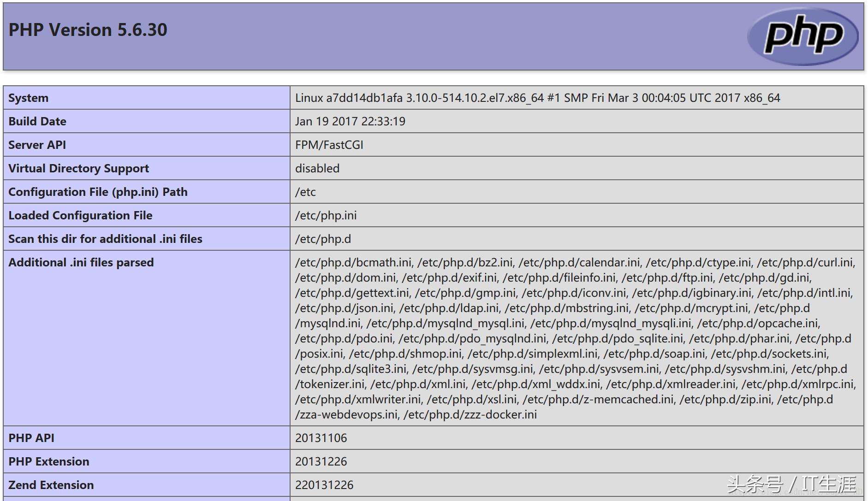
Task: Select the 20131226 PHP Extension value
Action: click(321, 461)
